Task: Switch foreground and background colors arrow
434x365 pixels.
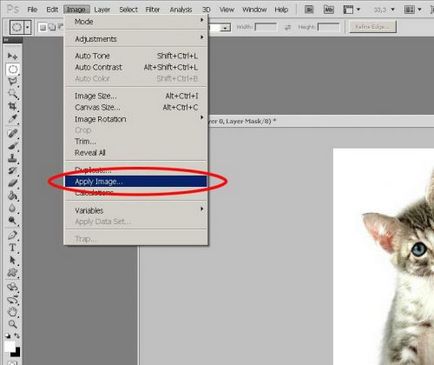Action: click(x=17, y=336)
